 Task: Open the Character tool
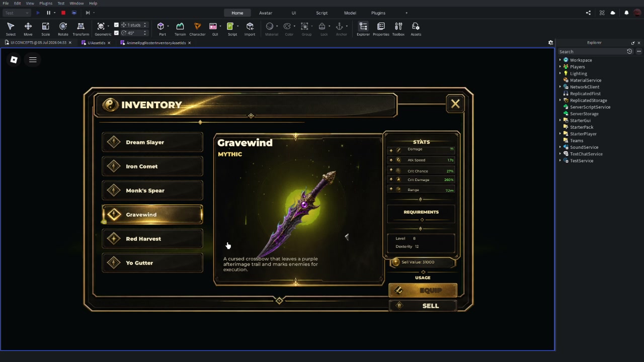(197, 29)
